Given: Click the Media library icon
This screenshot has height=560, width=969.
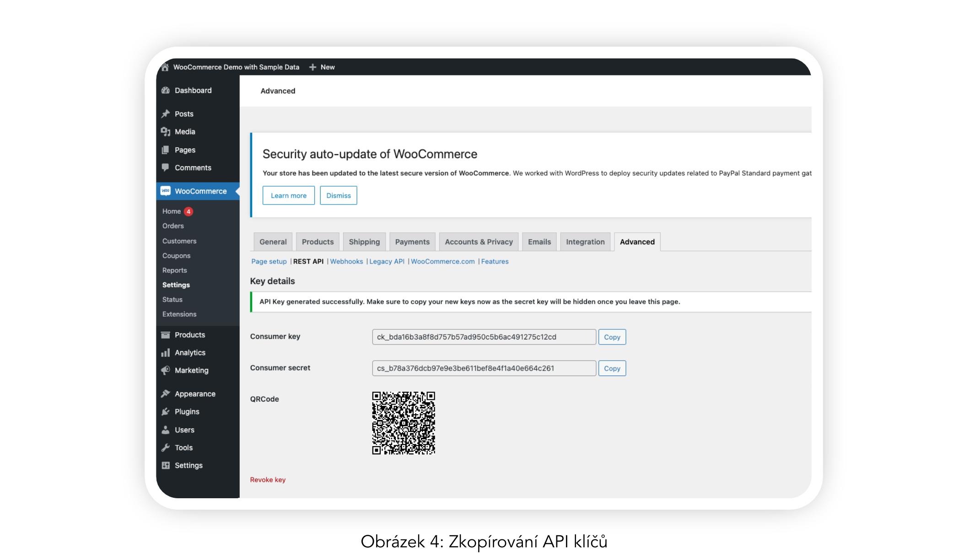Looking at the screenshot, I should click(166, 132).
